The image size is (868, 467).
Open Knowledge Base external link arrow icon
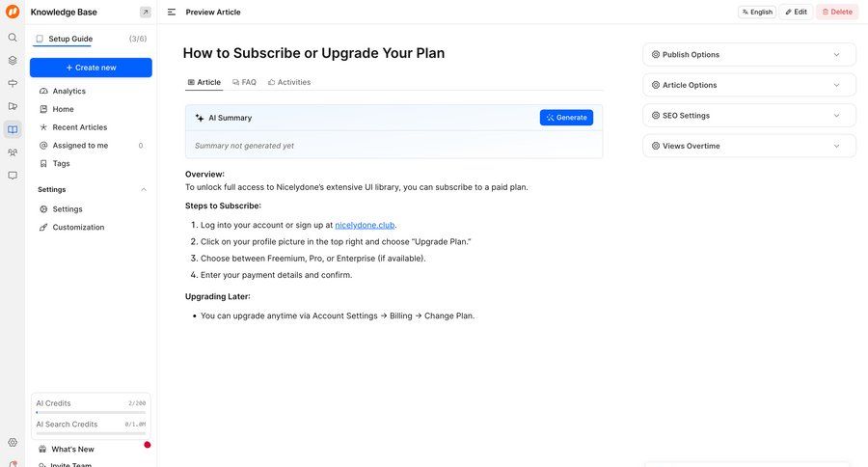[x=145, y=12]
